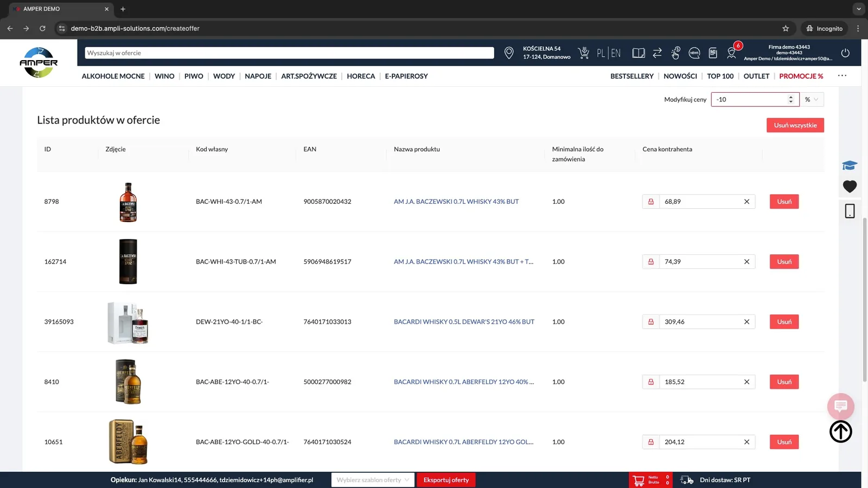Click the delivery location pin icon
This screenshot has width=868, height=488.
coord(509,53)
